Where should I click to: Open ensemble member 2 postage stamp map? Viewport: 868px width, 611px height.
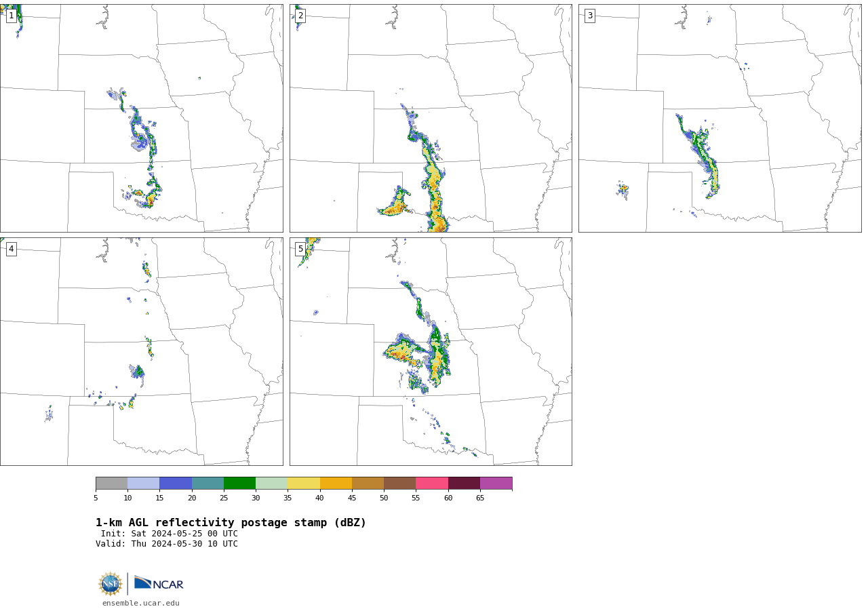[x=431, y=118]
